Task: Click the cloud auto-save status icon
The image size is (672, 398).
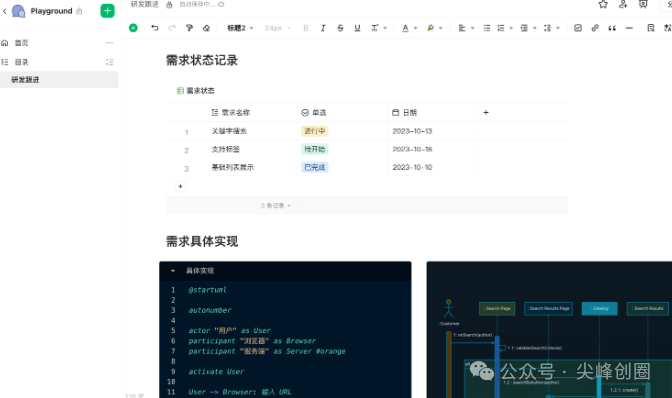Action: click(221, 4)
